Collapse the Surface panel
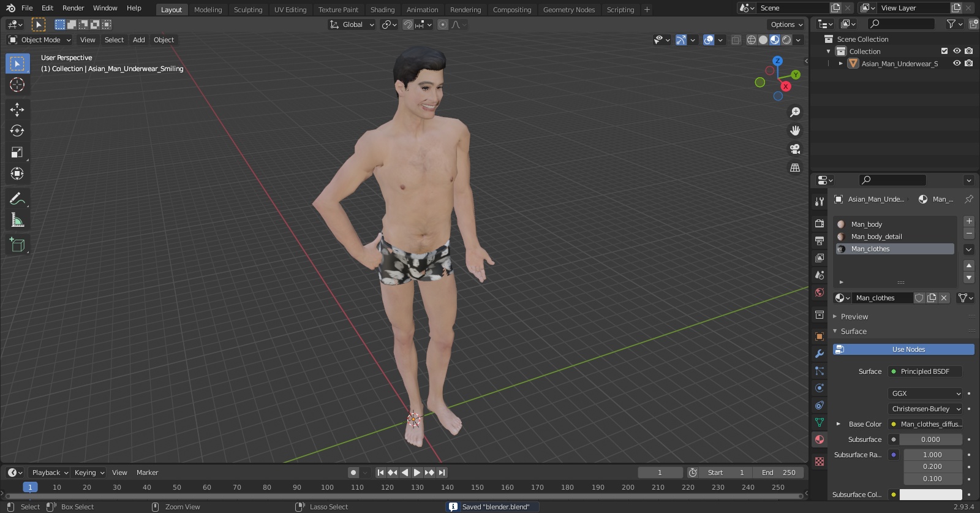Image resolution: width=980 pixels, height=513 pixels. click(x=853, y=332)
